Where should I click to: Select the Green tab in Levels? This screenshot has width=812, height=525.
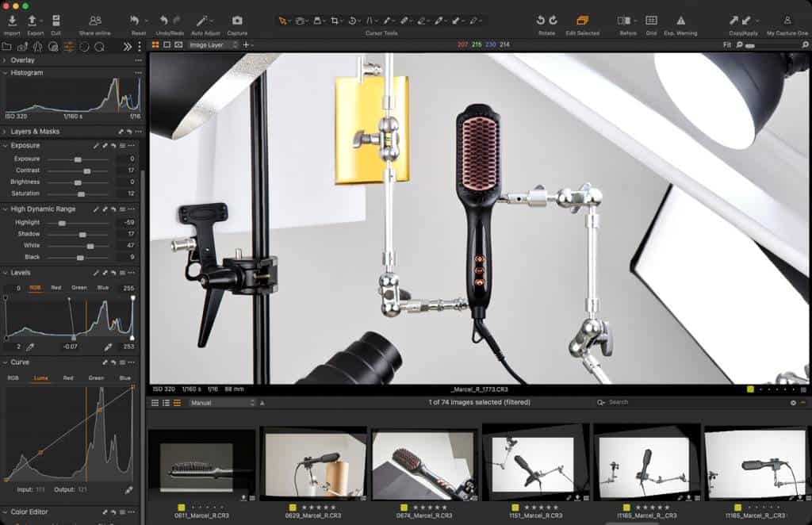[79, 288]
